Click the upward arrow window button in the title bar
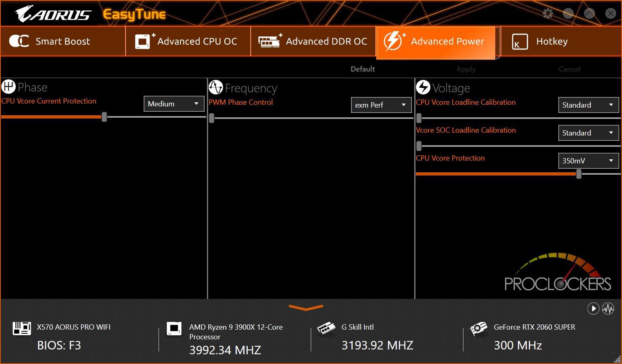Viewport: 622px width, 364px height. pos(590,13)
